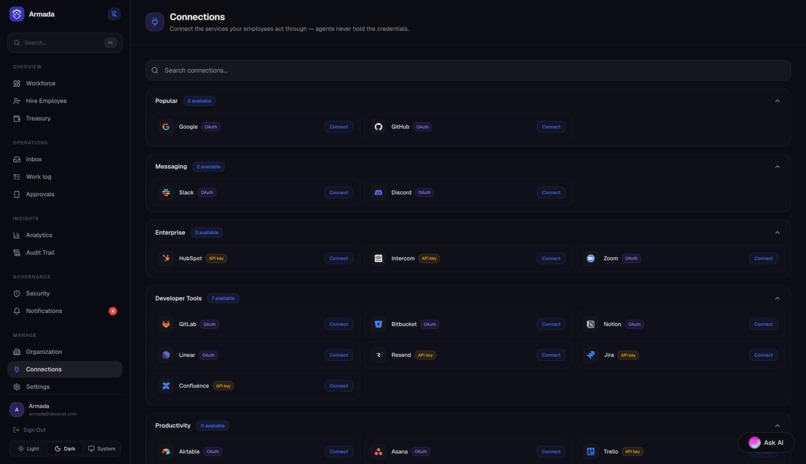
Task: Connect Discord
Action: [551, 193]
